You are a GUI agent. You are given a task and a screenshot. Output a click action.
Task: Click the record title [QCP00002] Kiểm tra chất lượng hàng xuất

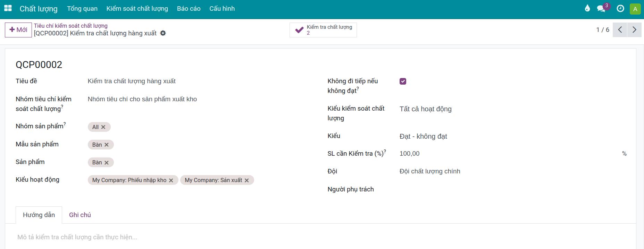95,33
